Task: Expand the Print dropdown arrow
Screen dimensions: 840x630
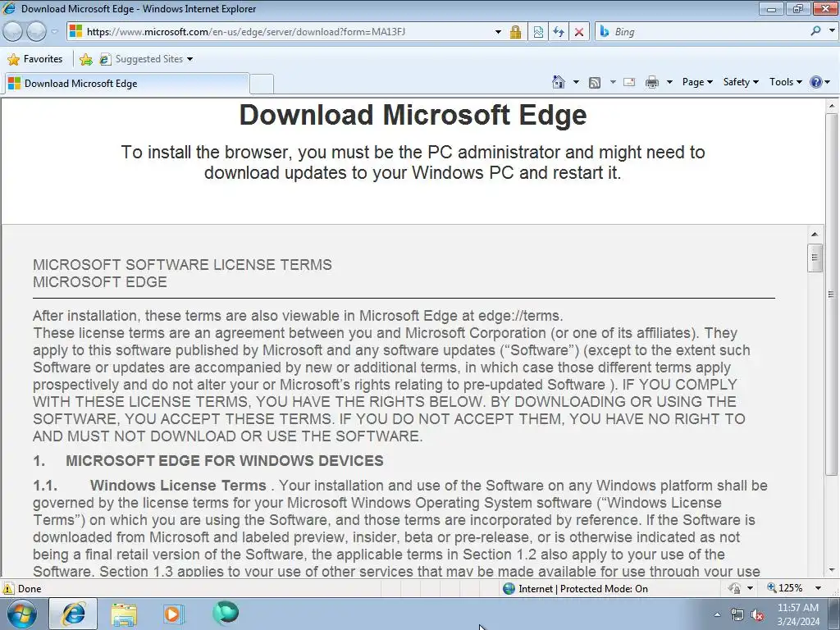Action: coord(669,82)
